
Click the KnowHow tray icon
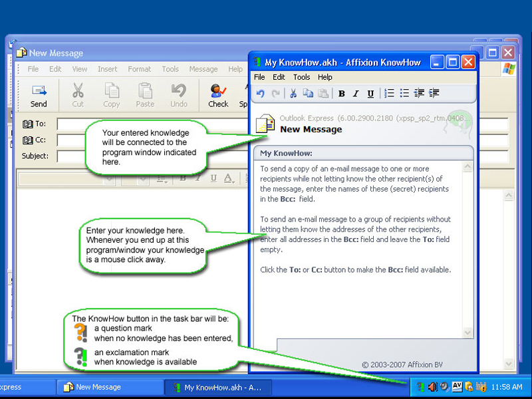(420, 387)
